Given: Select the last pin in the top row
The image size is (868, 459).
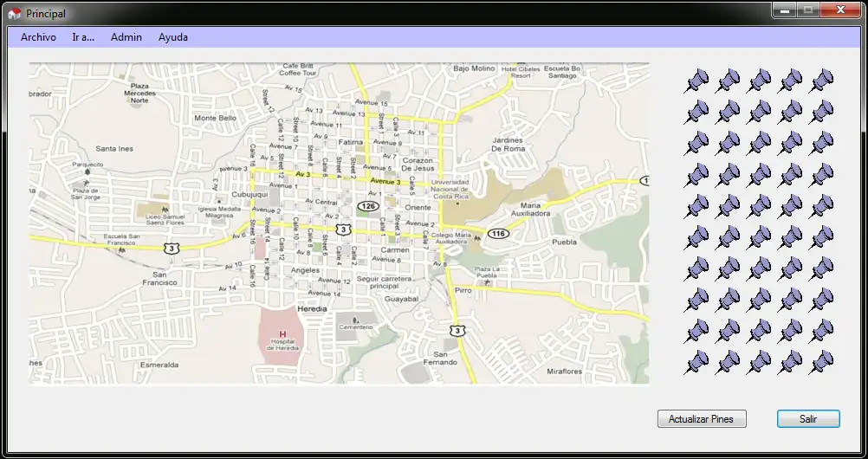Looking at the screenshot, I should [821, 81].
